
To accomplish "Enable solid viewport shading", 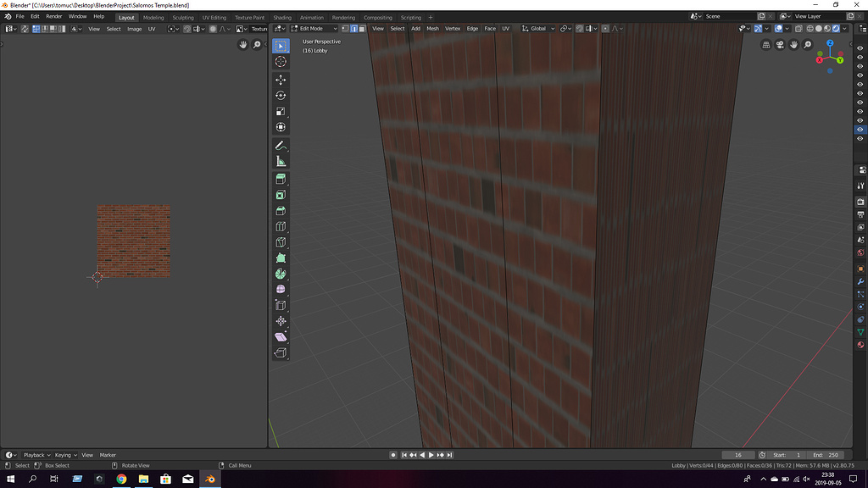I will pyautogui.click(x=819, y=29).
